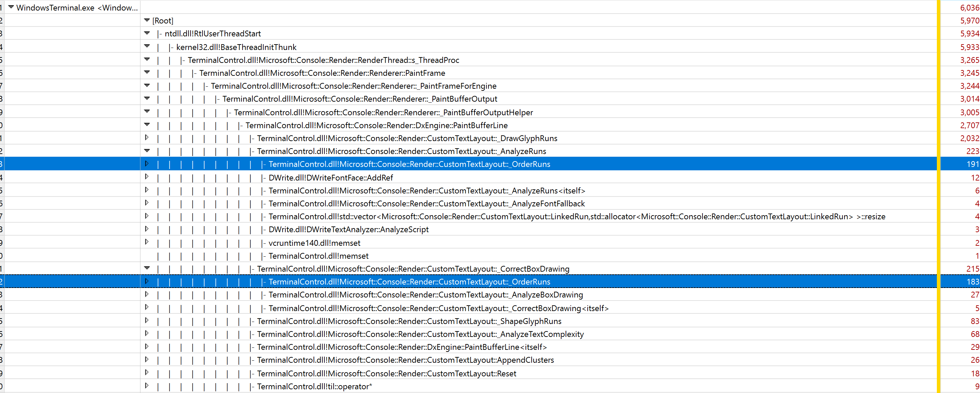Collapse the _AnalyzeRuns node
The height and width of the screenshot is (393, 980).
pos(147,151)
